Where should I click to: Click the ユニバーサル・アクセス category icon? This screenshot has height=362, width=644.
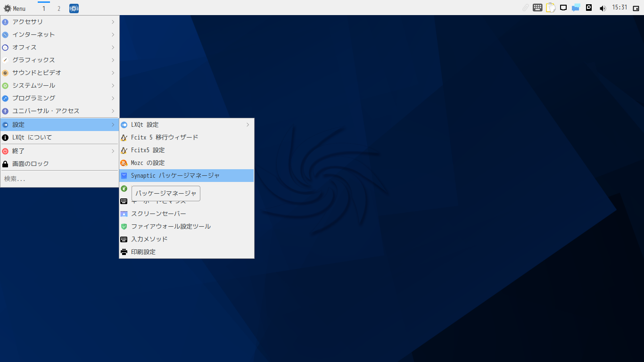pos(5,111)
